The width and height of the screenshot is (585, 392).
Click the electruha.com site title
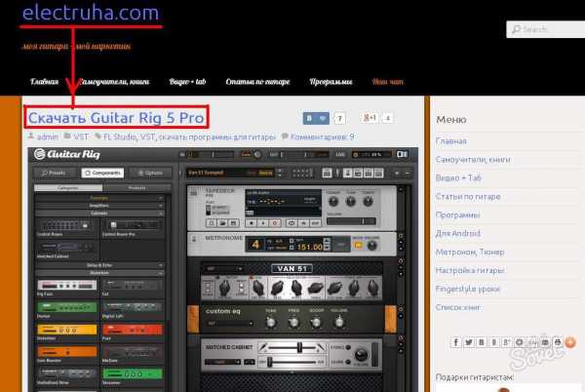click(91, 13)
